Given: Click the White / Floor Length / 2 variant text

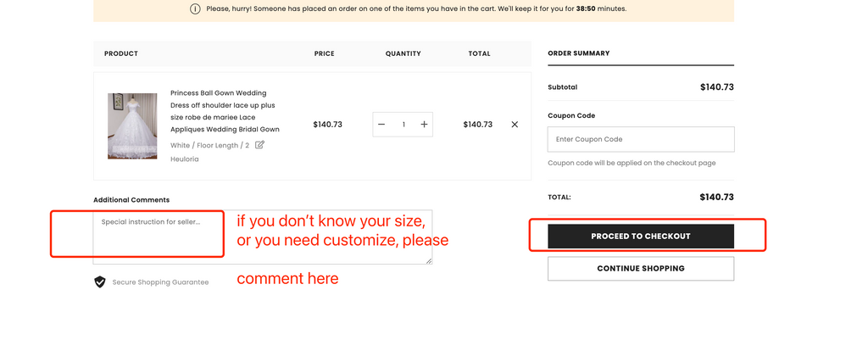Looking at the screenshot, I should tap(209, 145).
